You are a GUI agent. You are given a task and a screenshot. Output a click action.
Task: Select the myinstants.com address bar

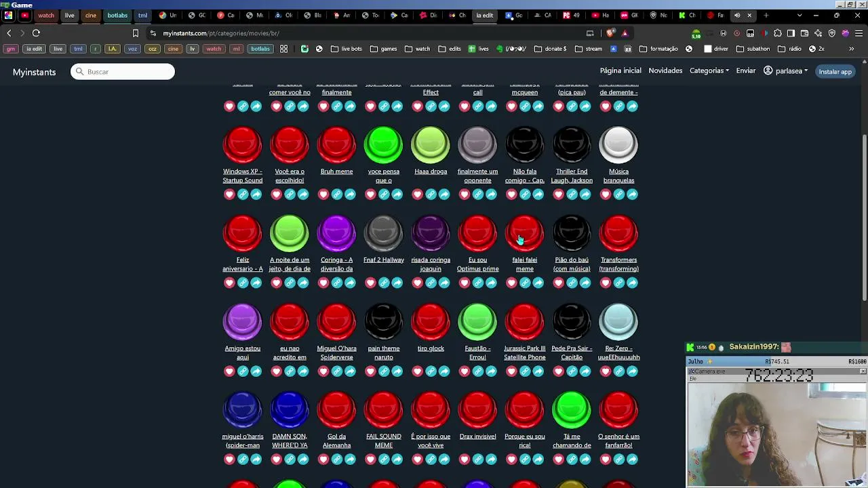[x=366, y=33]
